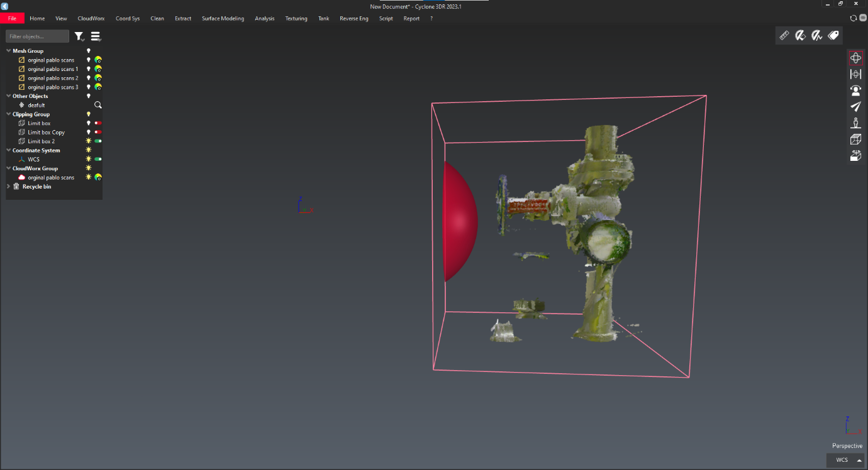Choose the walkthrough standing-person navigation icon
The image size is (868, 470).
[855, 123]
